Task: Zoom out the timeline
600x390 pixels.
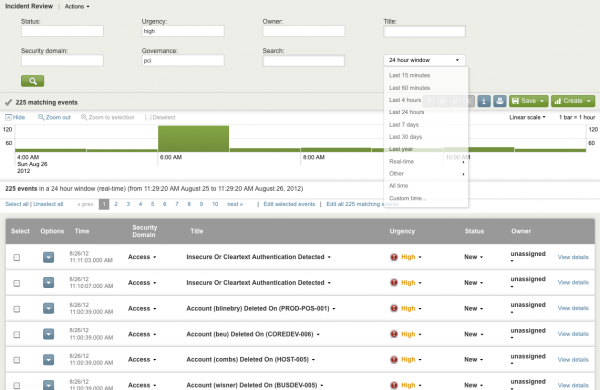Action: [54, 117]
